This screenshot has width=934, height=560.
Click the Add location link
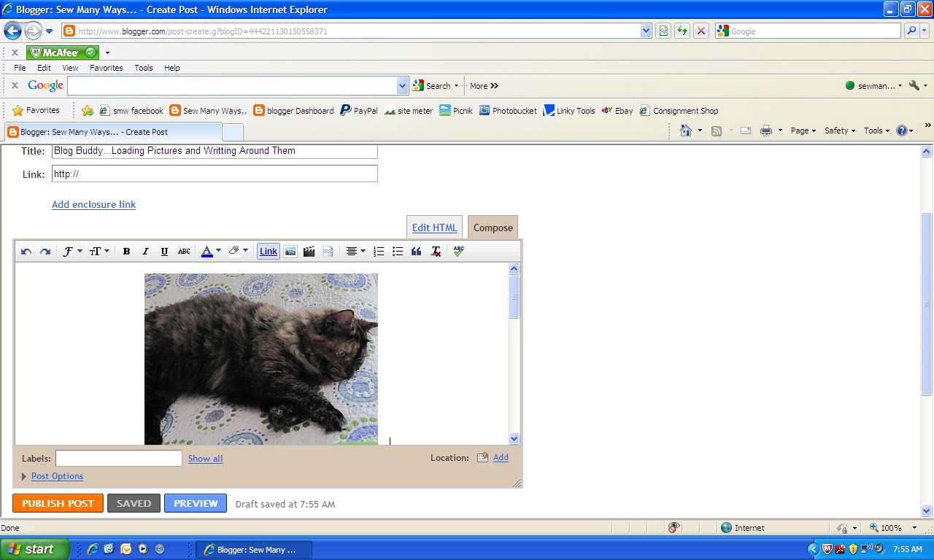click(501, 458)
